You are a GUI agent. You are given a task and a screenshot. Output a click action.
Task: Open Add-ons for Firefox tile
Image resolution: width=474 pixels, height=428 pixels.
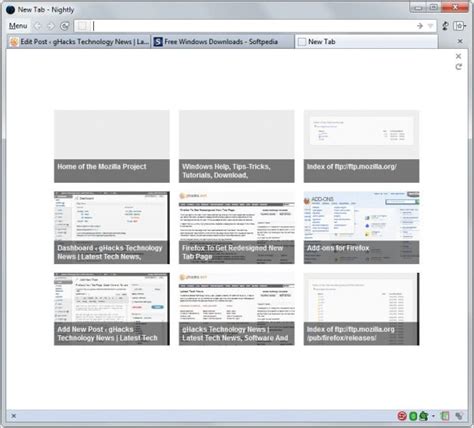coord(361,228)
